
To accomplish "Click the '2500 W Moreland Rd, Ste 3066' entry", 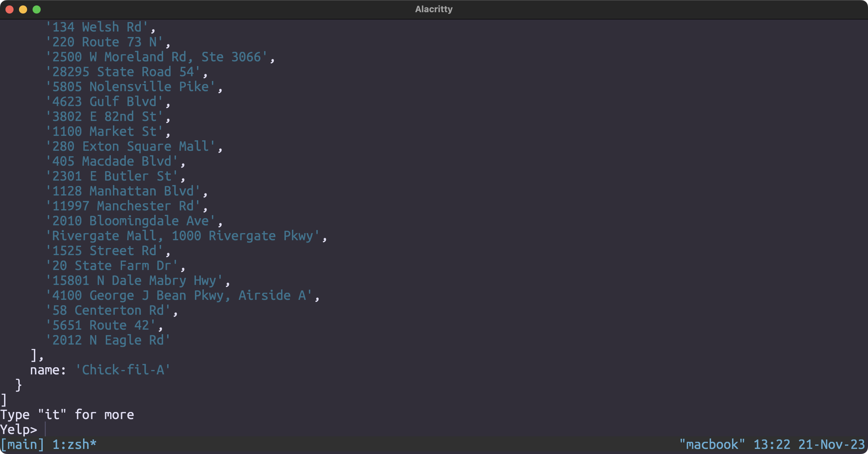I will [157, 57].
